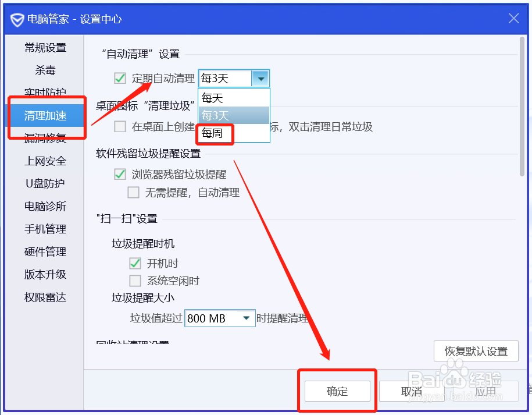Open U盘防护 configuration

pyautogui.click(x=45, y=183)
